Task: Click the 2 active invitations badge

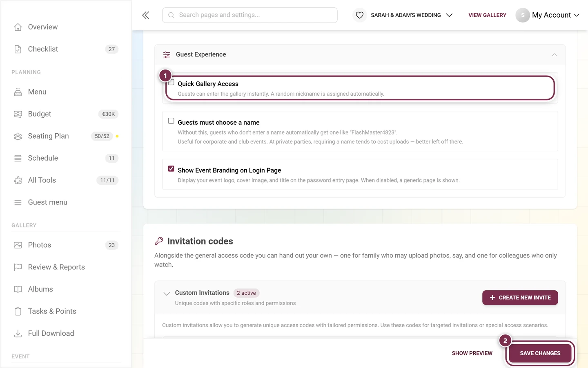Action: [x=246, y=293]
